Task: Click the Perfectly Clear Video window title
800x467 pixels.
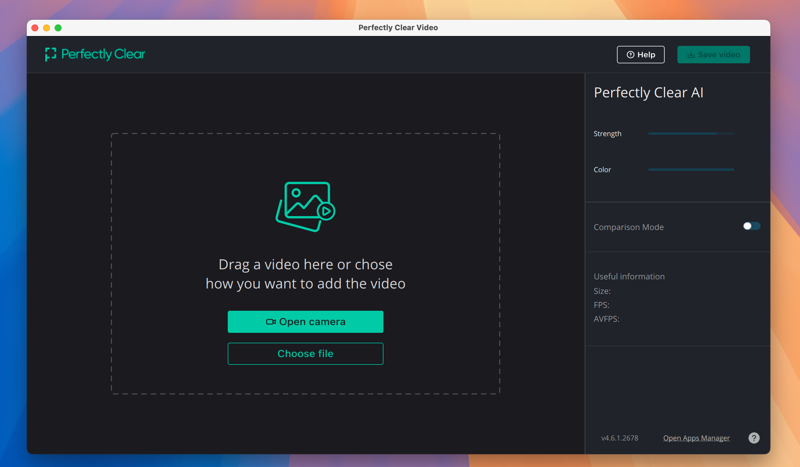Action: coord(398,28)
